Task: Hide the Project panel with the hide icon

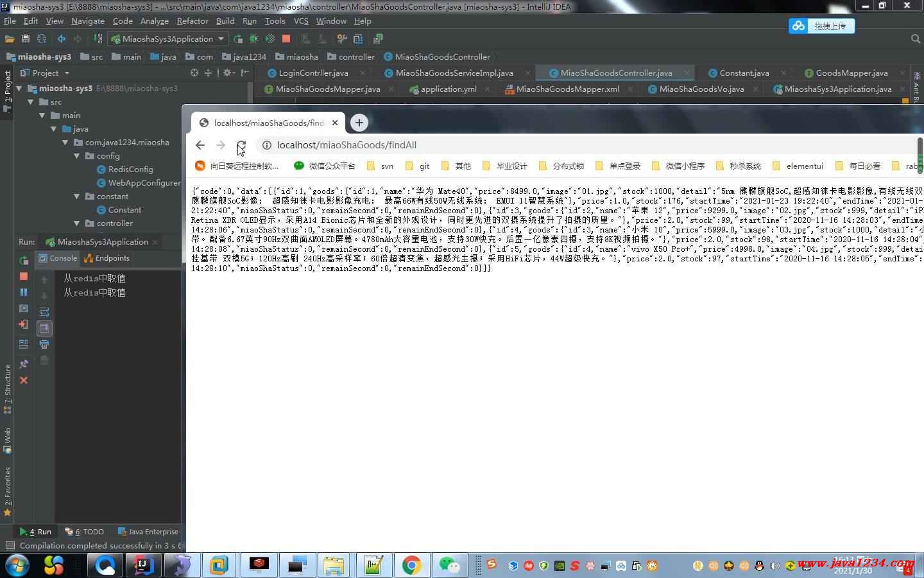Action: [244, 73]
